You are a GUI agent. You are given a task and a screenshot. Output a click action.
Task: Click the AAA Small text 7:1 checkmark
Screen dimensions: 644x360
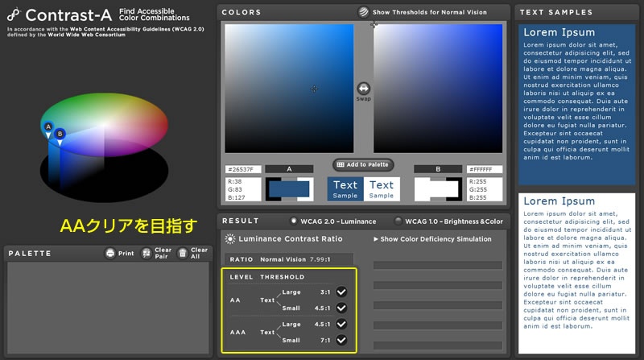341,339
